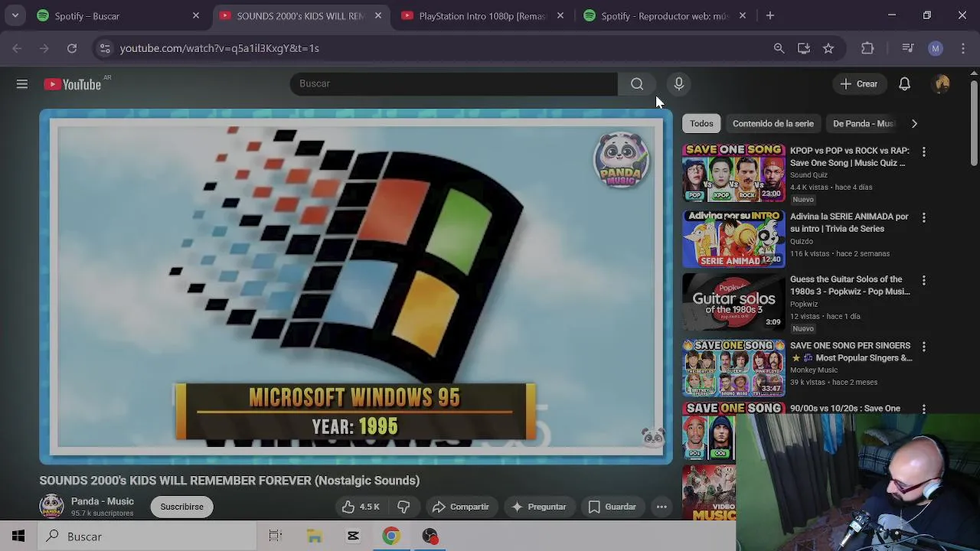
Task: Open the account avatar menu
Action: 942,84
